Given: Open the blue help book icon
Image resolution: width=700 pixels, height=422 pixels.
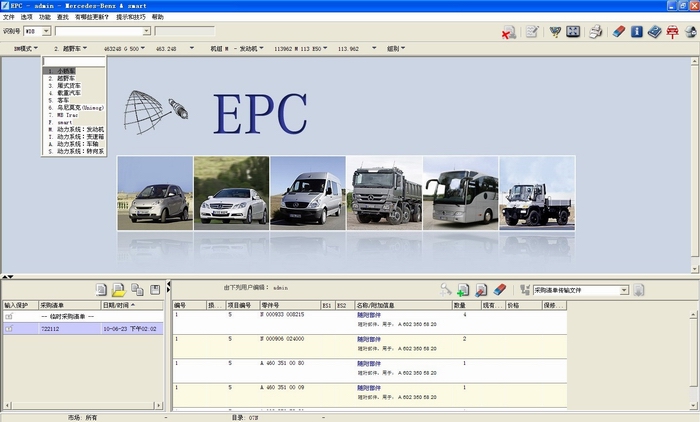Looking at the screenshot, I should pyautogui.click(x=654, y=32).
